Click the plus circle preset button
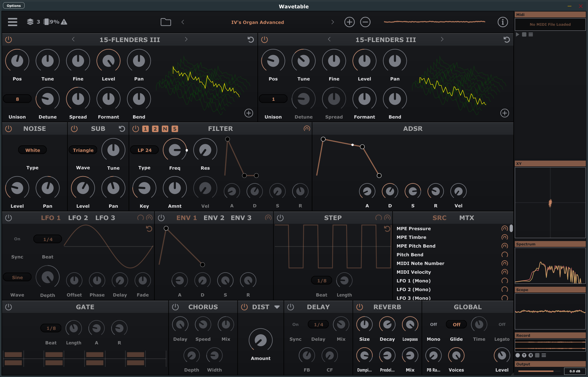588x377 pixels. pos(349,22)
